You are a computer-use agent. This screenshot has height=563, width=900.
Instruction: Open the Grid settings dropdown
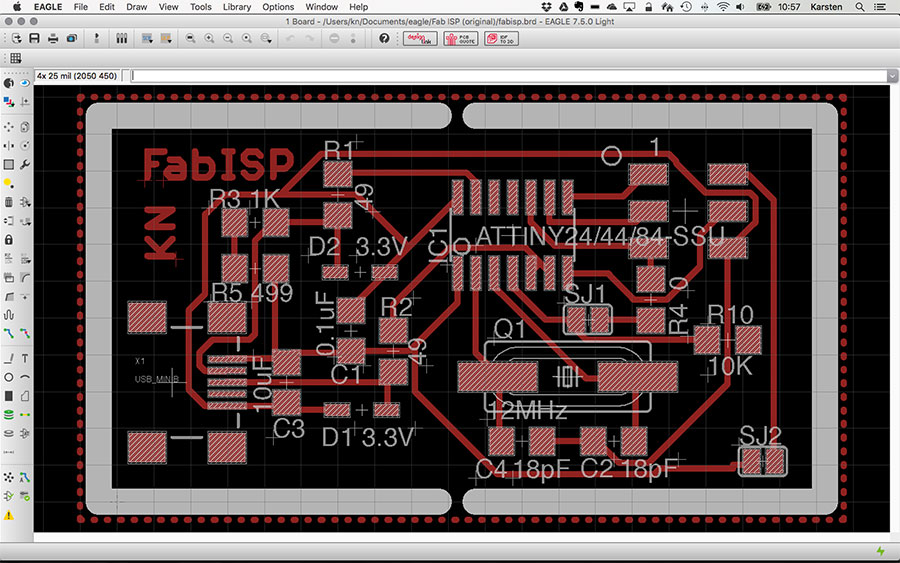(x=15, y=58)
